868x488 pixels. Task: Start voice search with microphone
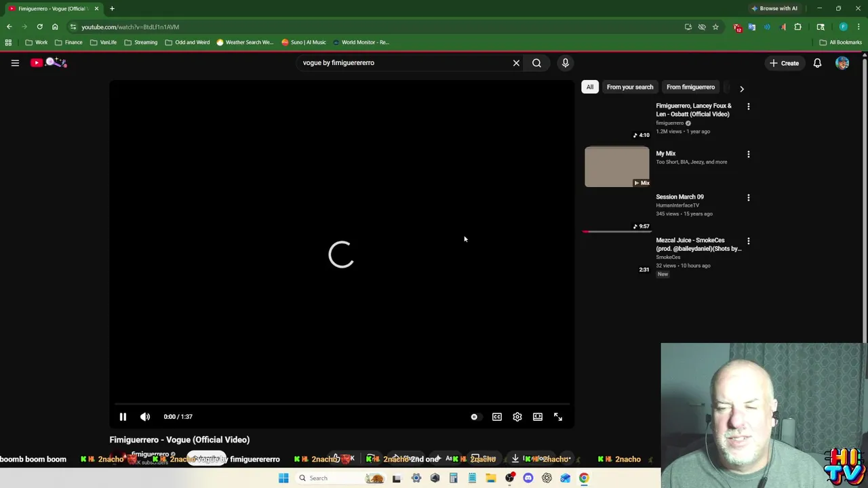tap(566, 63)
